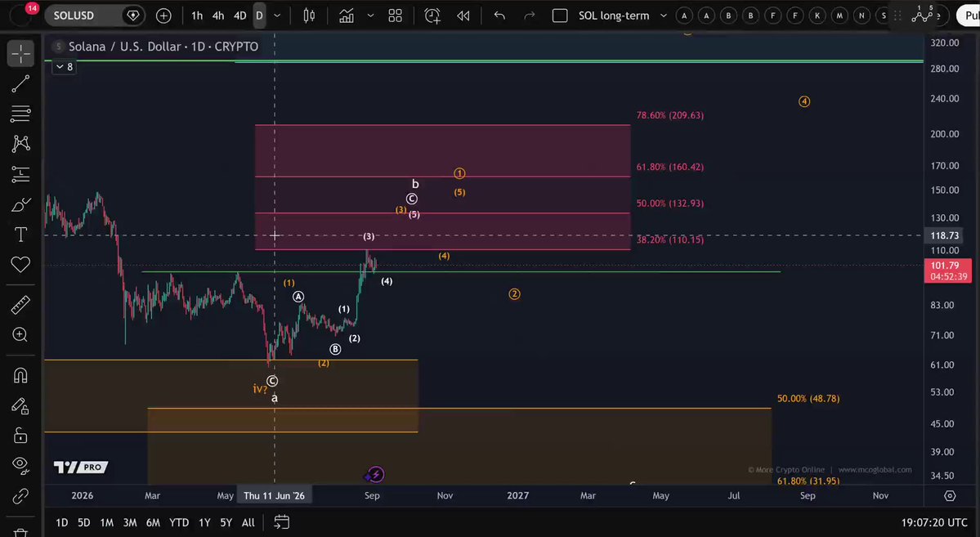Select the trend line drawing tool

point(20,83)
